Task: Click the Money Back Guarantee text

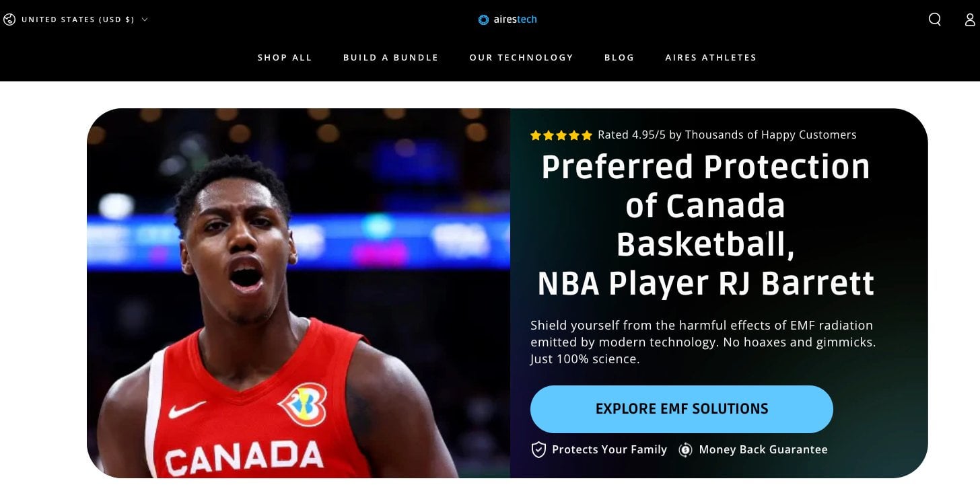Action: tap(763, 449)
